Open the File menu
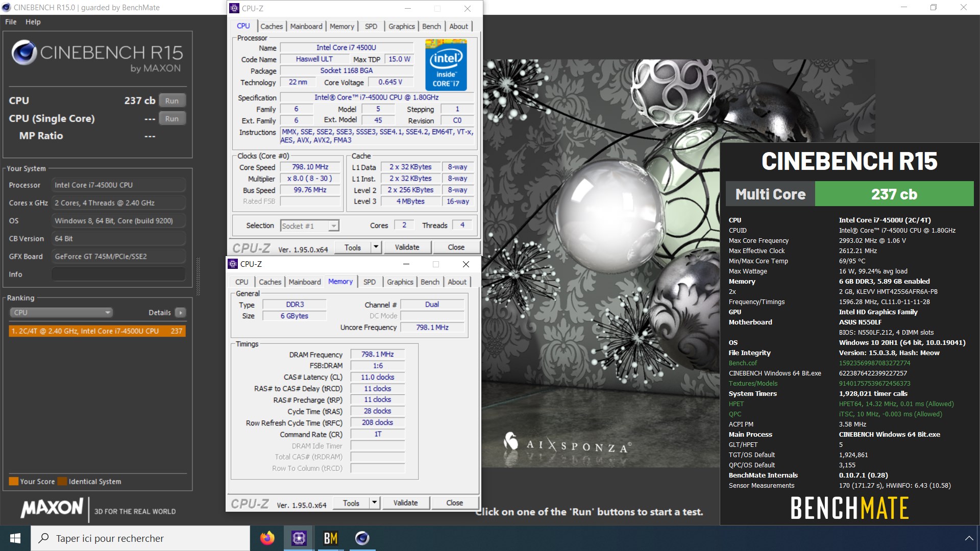Viewport: 980px width, 551px height. coord(11,22)
